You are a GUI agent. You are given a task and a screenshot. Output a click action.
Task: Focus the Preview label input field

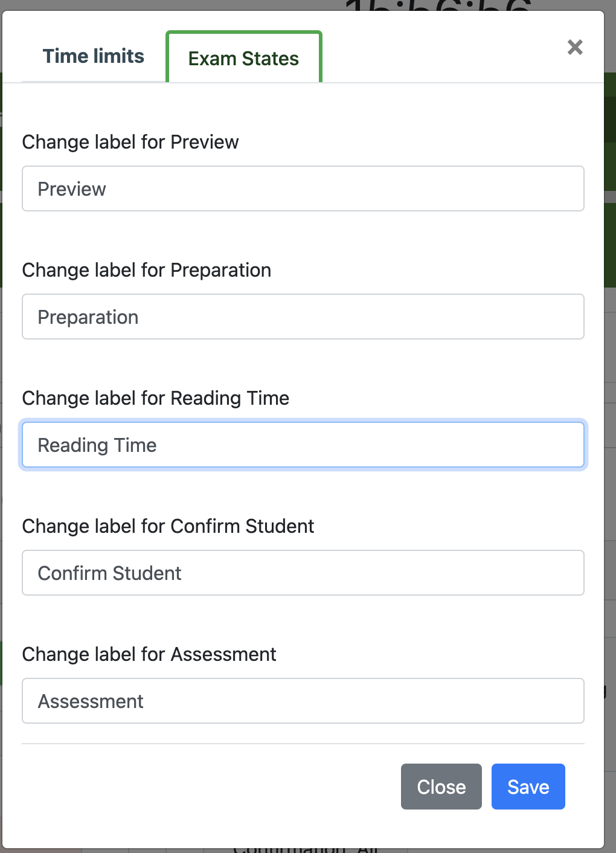(x=303, y=188)
